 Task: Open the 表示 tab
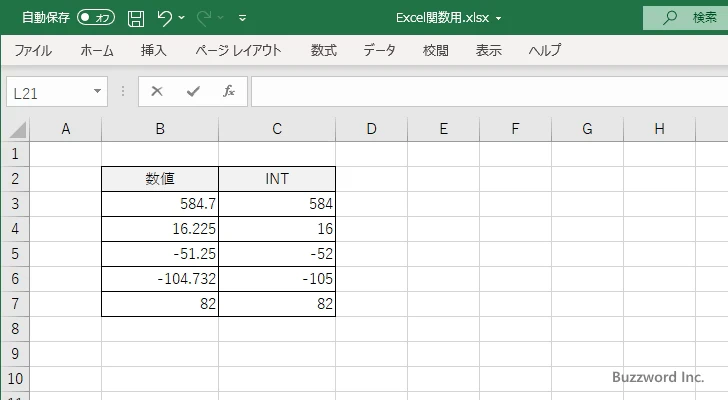(x=488, y=50)
